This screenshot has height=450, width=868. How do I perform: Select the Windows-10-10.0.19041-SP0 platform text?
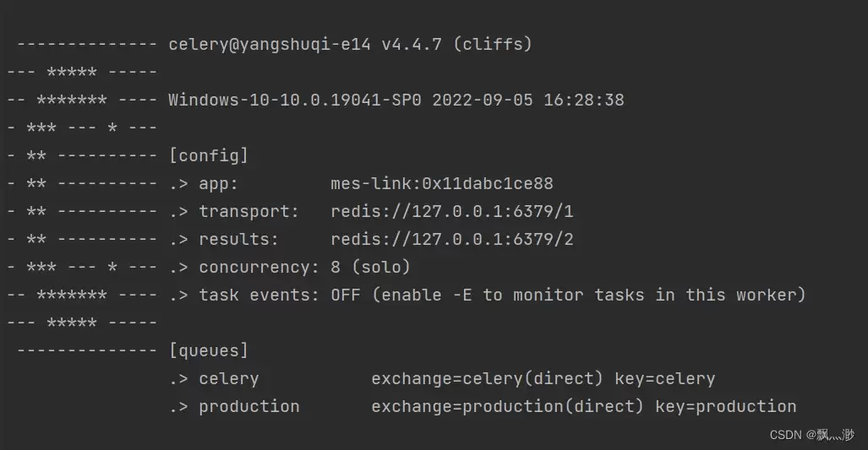click(295, 100)
